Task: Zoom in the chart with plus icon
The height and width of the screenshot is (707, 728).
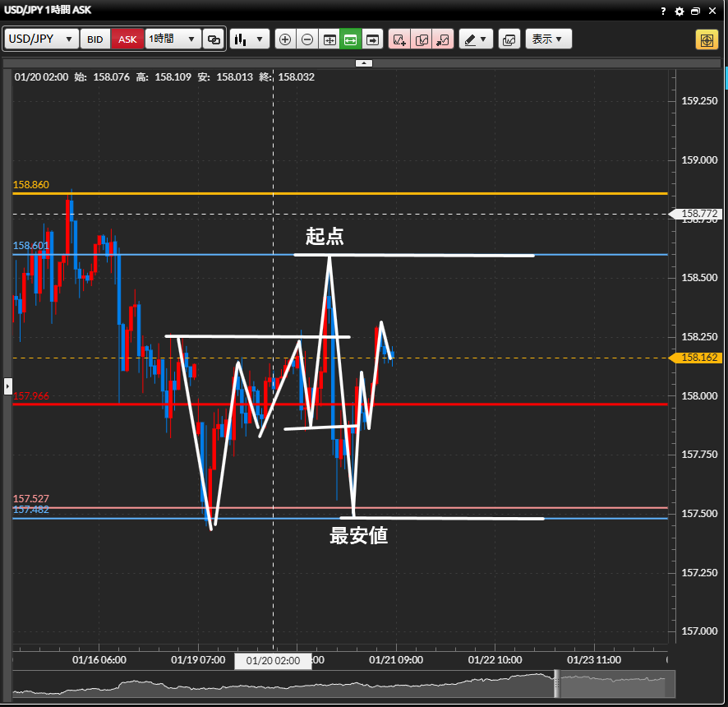Action: pos(285,39)
